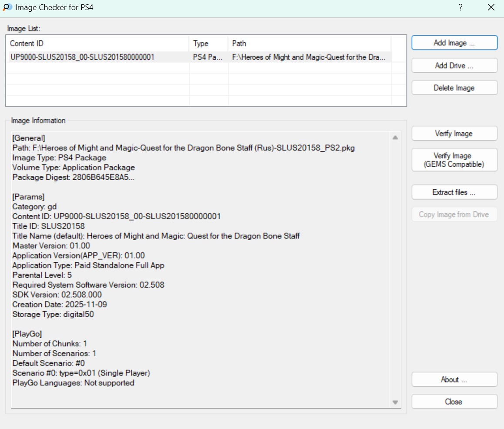Open the About ... dialog
This screenshot has width=504, height=429.
click(x=454, y=379)
